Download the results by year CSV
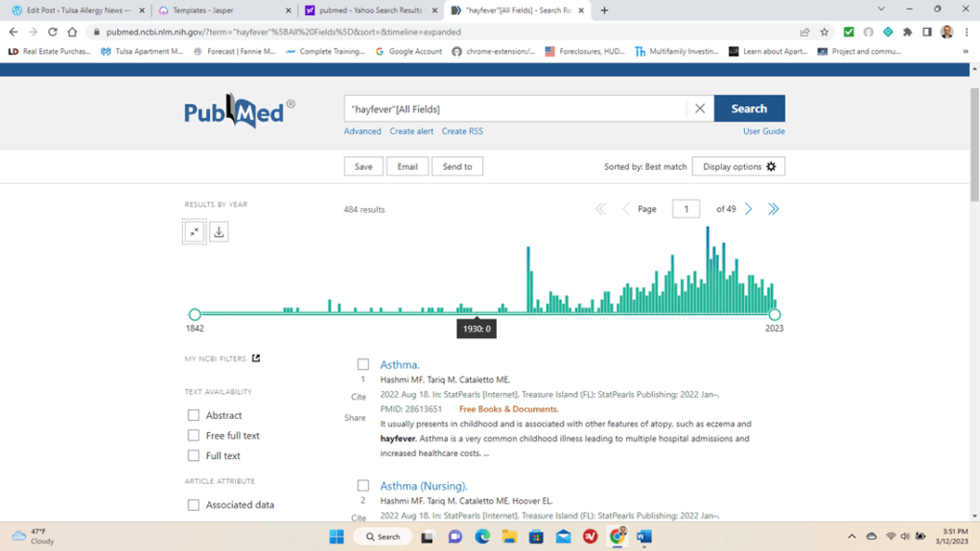This screenshot has width=980, height=551. coord(219,232)
